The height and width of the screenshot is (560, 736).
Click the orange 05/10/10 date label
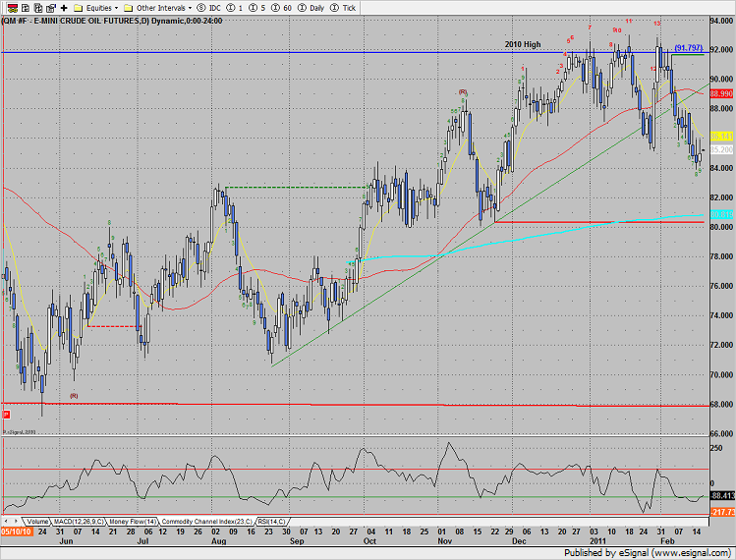(x=17, y=532)
